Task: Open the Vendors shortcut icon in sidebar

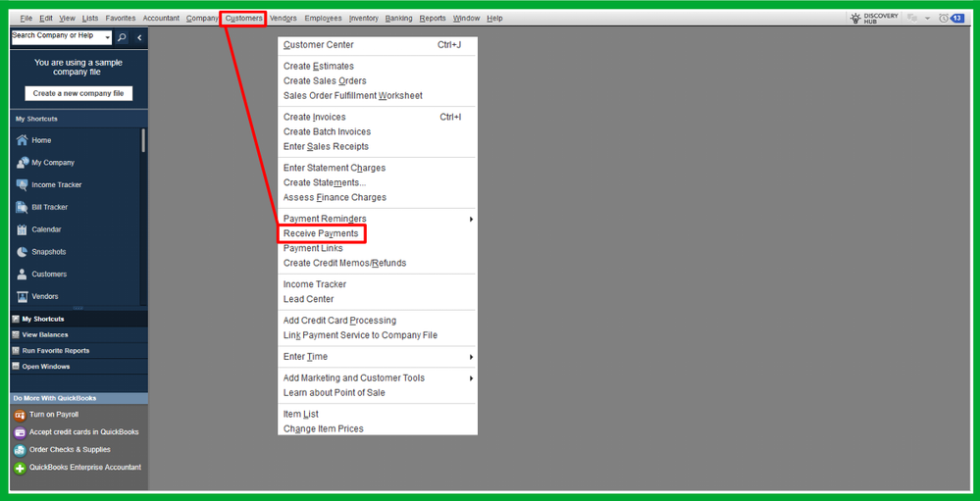Action: pyautogui.click(x=22, y=296)
